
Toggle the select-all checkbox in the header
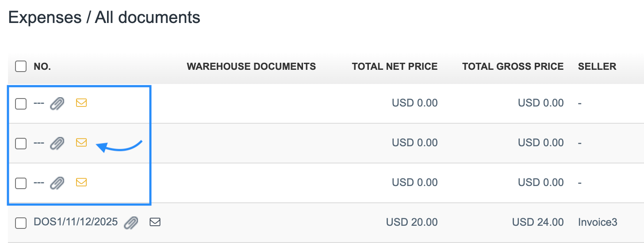tap(21, 67)
